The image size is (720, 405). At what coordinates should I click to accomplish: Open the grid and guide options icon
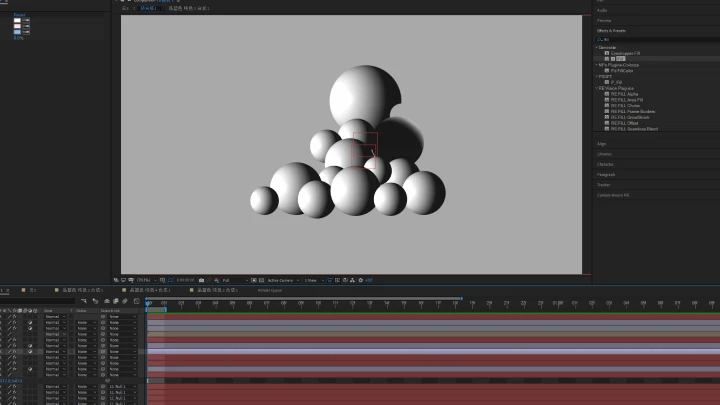(x=162, y=280)
